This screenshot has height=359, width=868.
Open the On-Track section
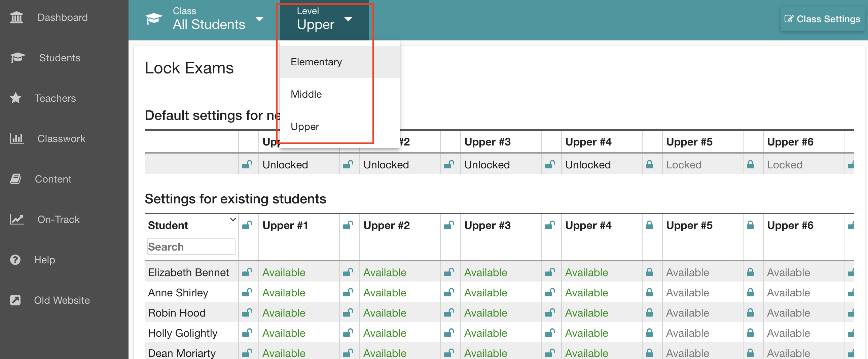coord(59,220)
